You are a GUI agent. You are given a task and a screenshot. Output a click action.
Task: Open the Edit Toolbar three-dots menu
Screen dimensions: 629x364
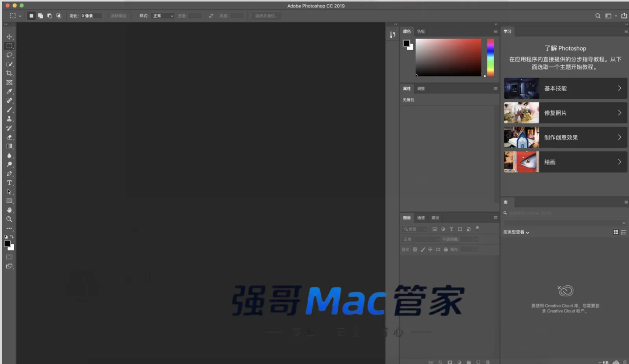tap(9, 228)
